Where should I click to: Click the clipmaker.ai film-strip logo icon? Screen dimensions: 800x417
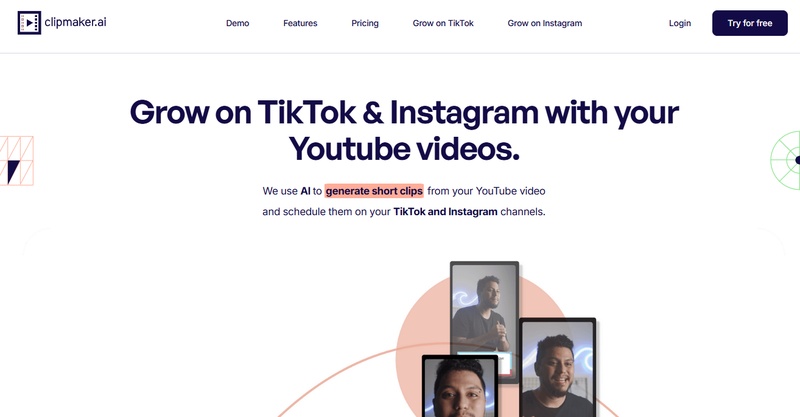(29, 23)
